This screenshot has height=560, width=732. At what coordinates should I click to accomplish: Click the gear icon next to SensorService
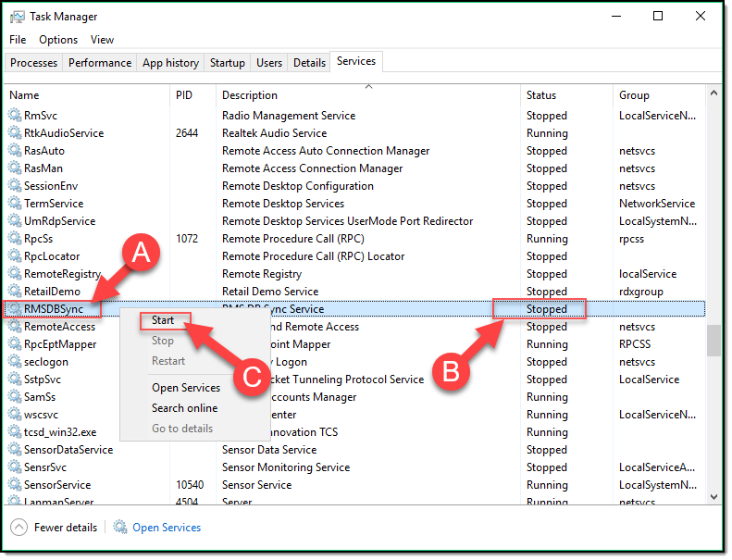pyautogui.click(x=15, y=485)
